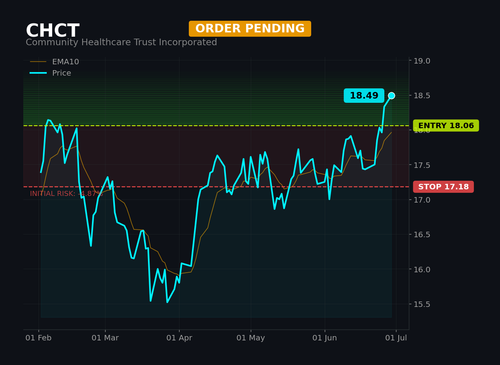The height and width of the screenshot is (365, 500).
Task: Click the 01 Feb x-axis label
Action: pos(38,338)
